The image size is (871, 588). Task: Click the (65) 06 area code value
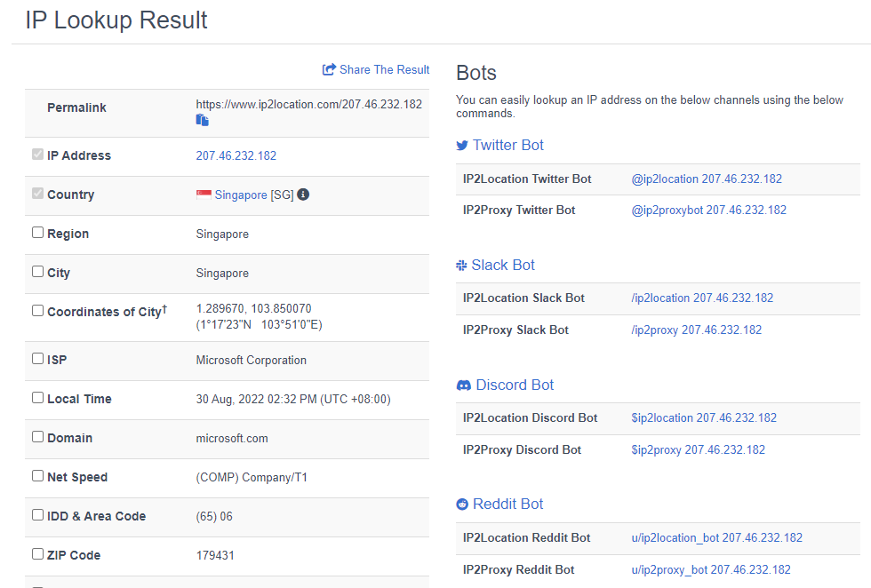coord(214,516)
